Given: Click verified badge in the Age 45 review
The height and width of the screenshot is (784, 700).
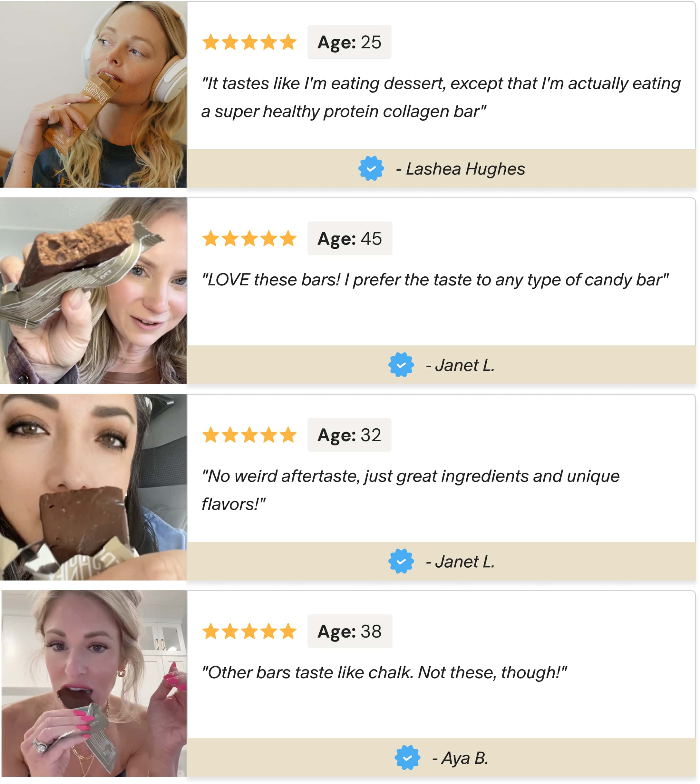Looking at the screenshot, I should pyautogui.click(x=401, y=365).
